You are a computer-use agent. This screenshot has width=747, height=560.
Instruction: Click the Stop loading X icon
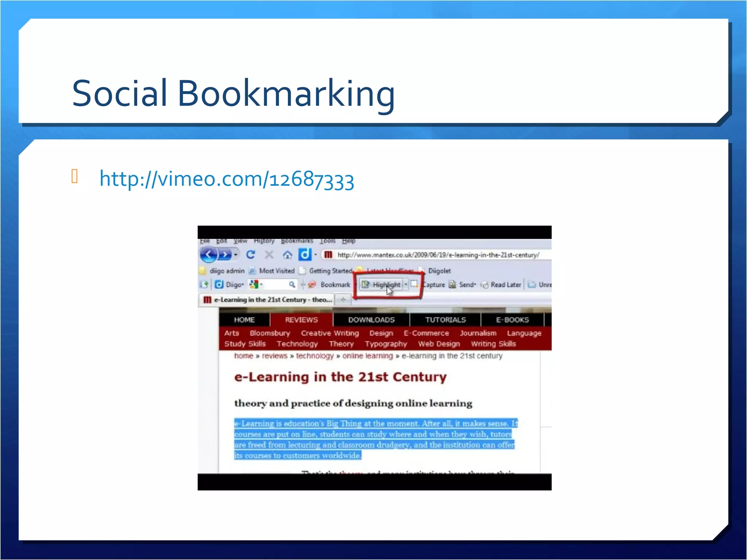pos(269,254)
